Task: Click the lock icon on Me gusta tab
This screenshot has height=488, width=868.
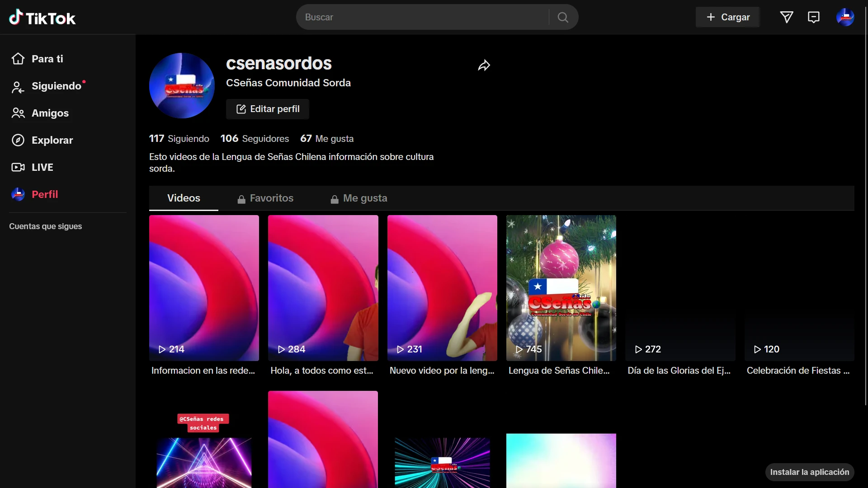Action: (335, 199)
